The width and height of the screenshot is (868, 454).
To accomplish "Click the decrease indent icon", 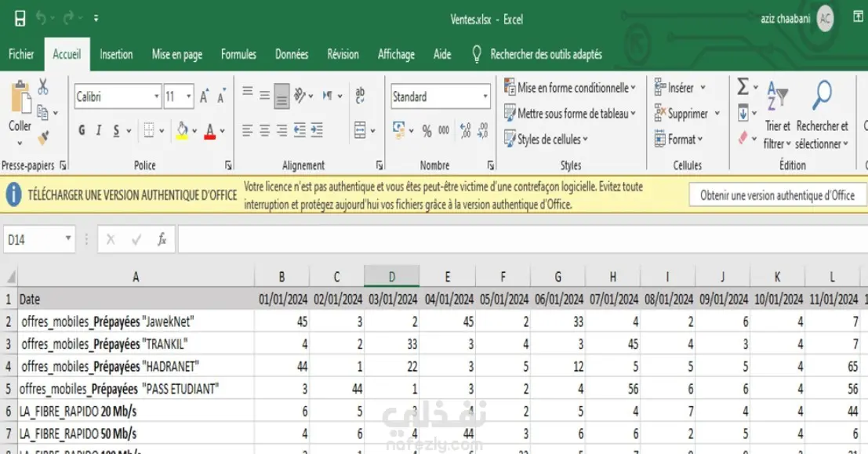I will [300, 131].
